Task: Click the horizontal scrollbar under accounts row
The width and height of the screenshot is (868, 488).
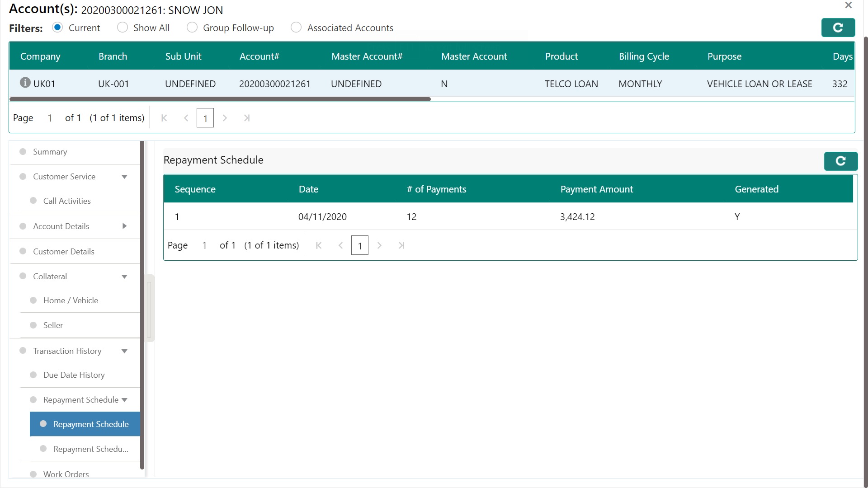Action: [220, 99]
